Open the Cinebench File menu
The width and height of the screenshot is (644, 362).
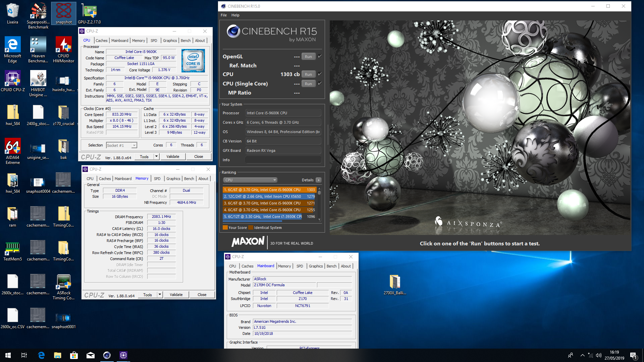coord(224,15)
